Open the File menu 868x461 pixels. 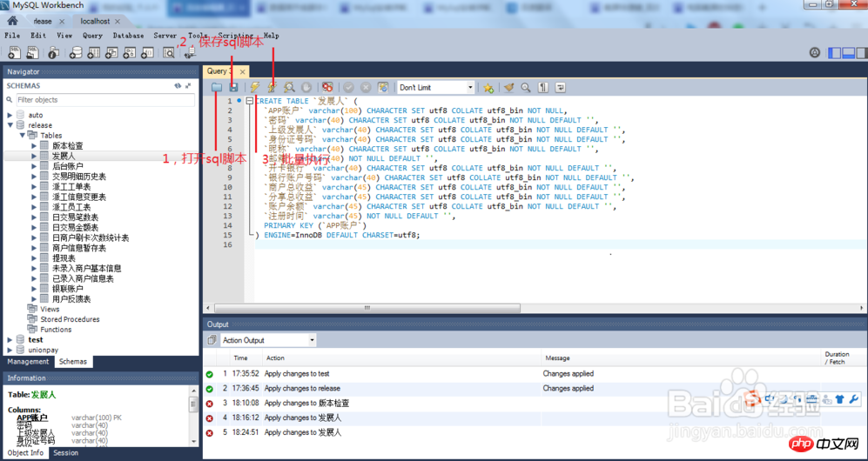11,36
